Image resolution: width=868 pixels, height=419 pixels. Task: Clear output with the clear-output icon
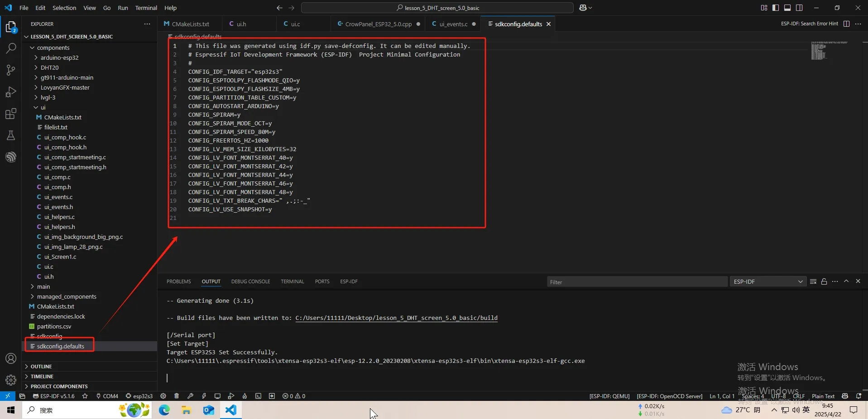point(813,281)
